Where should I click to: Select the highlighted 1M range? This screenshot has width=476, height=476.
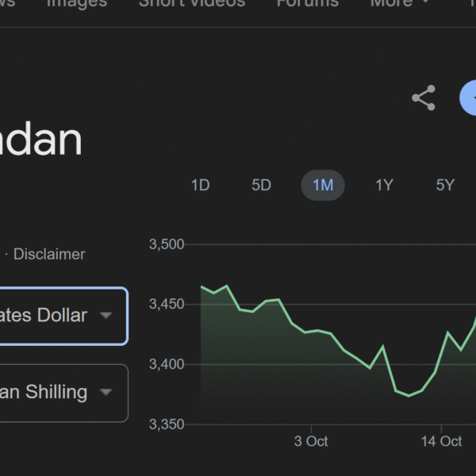coord(323,186)
